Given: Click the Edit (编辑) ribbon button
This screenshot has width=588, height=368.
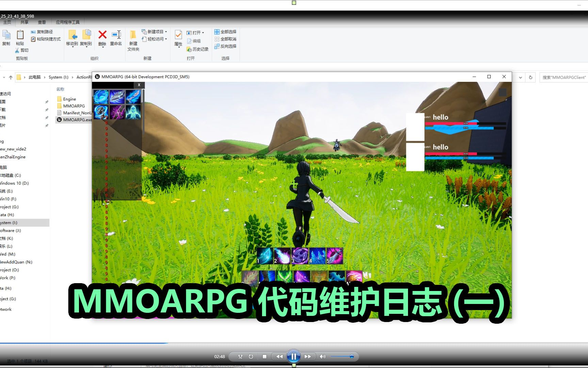Looking at the screenshot, I should (194, 41).
